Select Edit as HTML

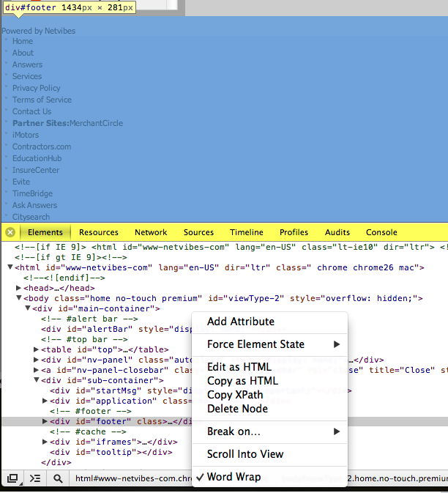[270, 367]
